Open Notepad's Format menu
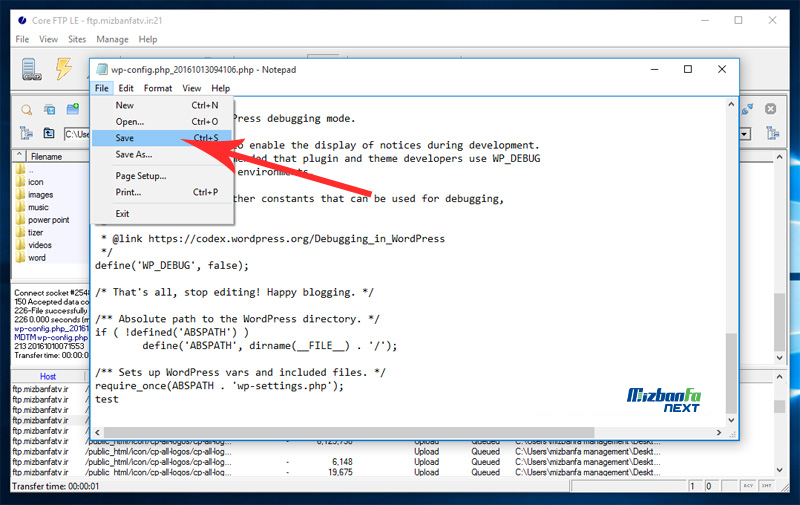The width and height of the screenshot is (800, 505). pos(158,88)
